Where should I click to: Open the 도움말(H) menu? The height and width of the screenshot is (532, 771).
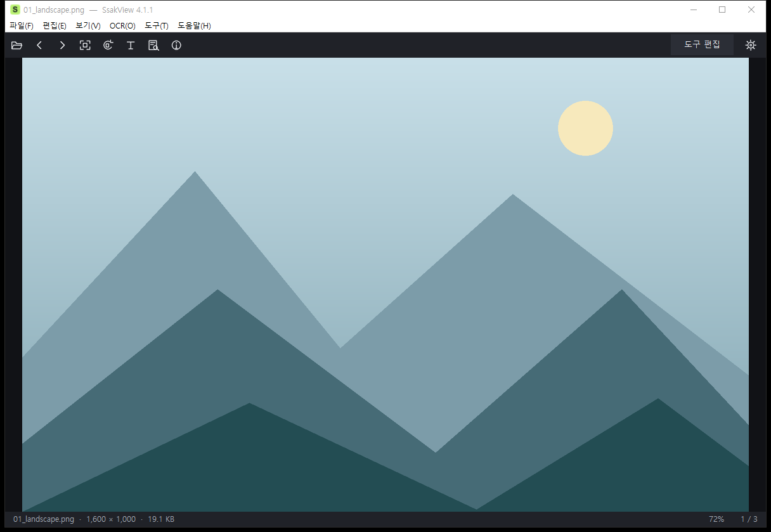(194, 25)
